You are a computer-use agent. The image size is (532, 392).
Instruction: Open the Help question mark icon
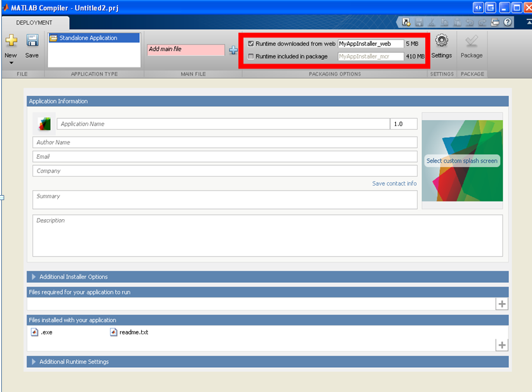pos(508,22)
